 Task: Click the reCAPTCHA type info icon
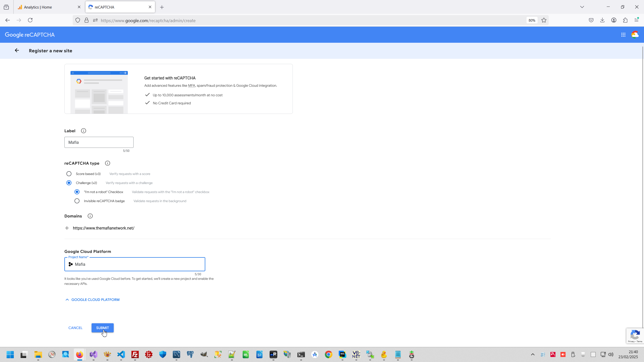107,163
